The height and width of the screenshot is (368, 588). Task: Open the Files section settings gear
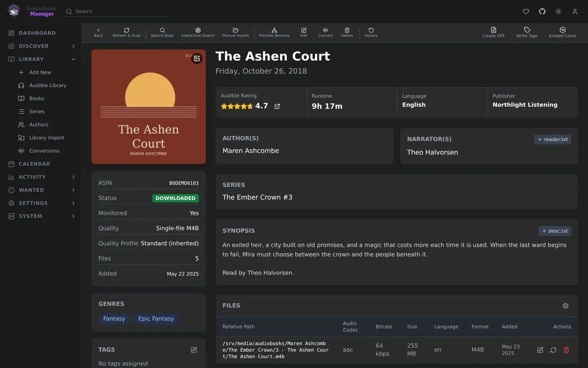point(566,306)
